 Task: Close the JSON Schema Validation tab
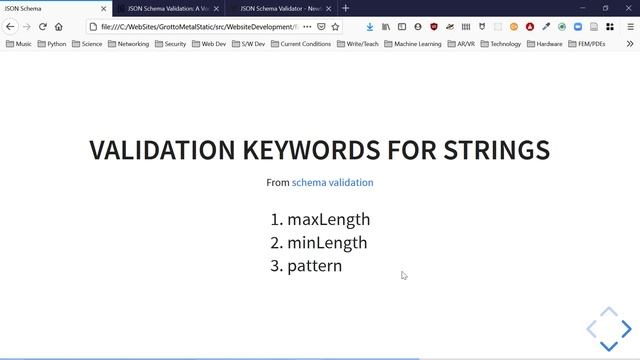click(x=216, y=9)
